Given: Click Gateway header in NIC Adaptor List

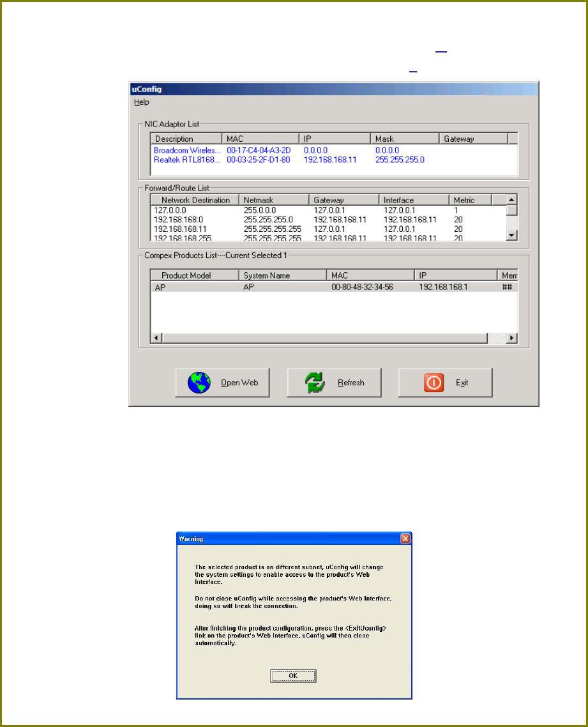Looking at the screenshot, I should point(473,139).
